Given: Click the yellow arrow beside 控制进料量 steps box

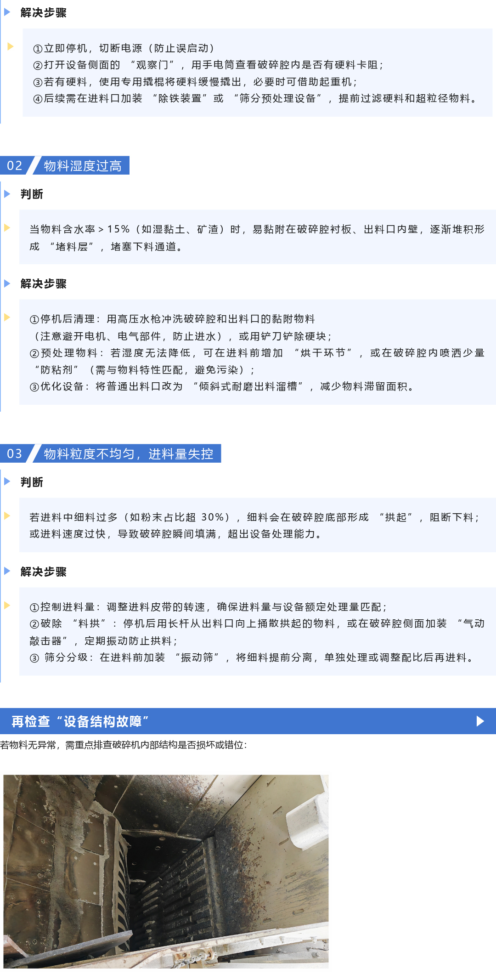Looking at the screenshot, I should (7, 605).
